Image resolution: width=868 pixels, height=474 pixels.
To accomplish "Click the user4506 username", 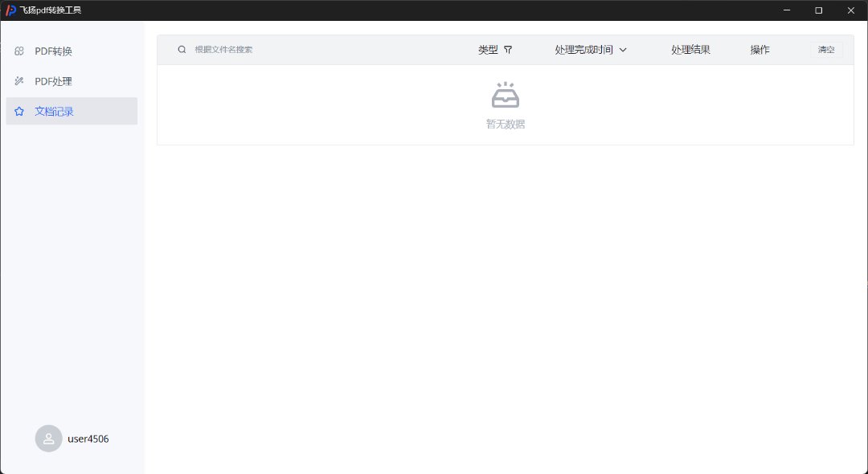I will (88, 439).
